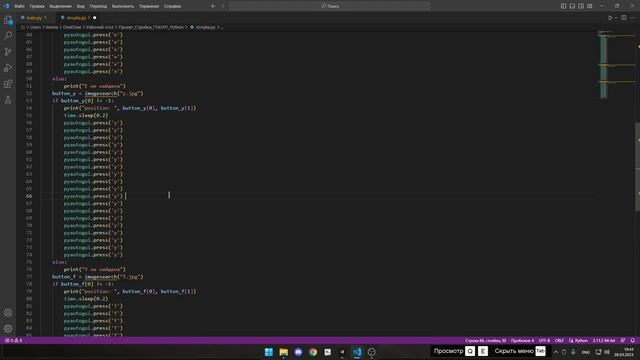The height and width of the screenshot is (360, 640).
Task: Click the Go Forward arrow in the title bar
Action: (223, 6)
